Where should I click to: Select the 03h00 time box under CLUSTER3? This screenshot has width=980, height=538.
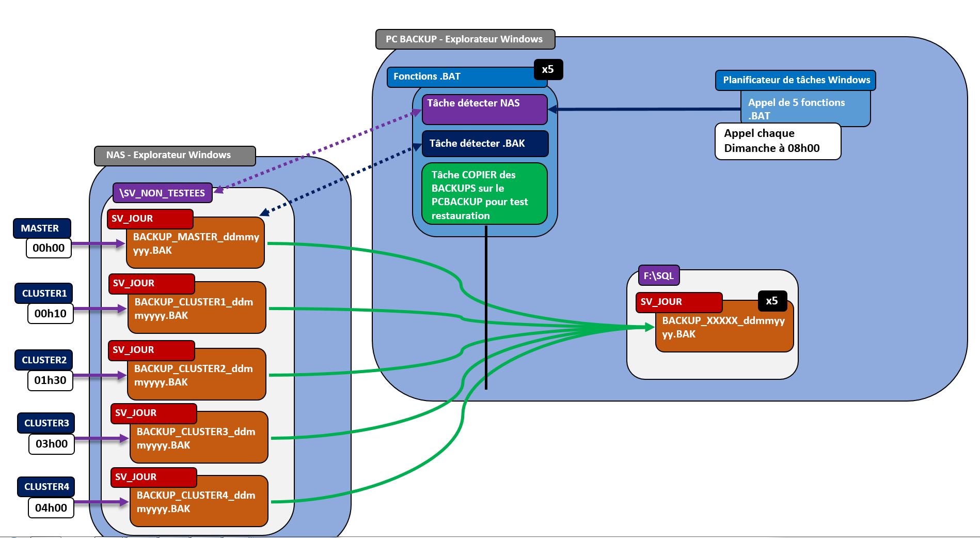(x=52, y=444)
